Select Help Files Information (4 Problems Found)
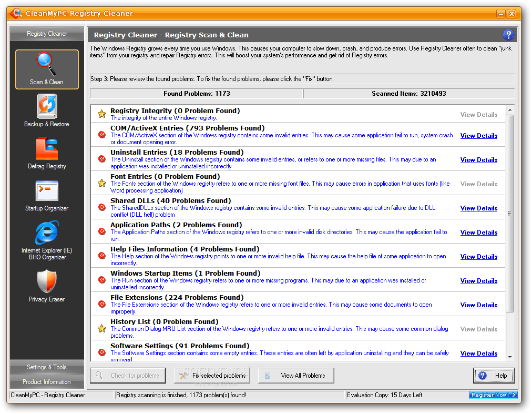This screenshot has width=532, height=414. tap(185, 249)
